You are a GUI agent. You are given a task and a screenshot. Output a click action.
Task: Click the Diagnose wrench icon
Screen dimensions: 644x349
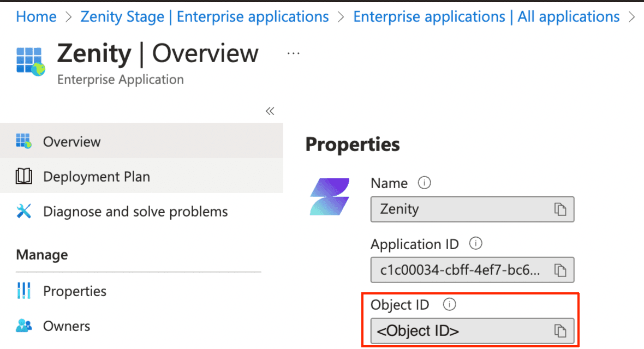pos(24,211)
